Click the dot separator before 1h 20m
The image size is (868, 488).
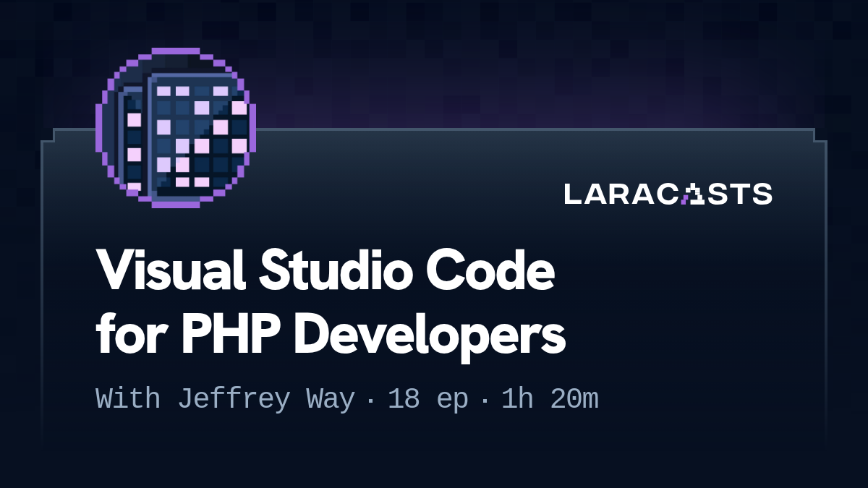click(x=485, y=400)
